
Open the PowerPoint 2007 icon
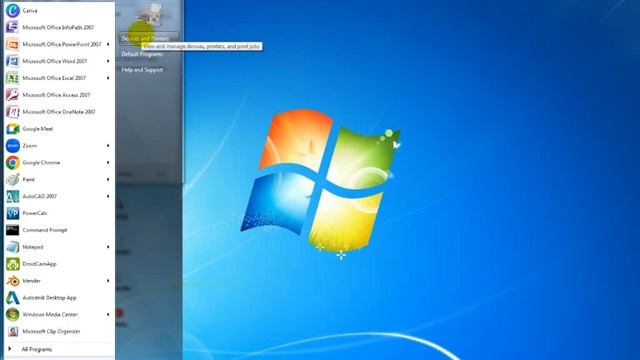(x=12, y=44)
